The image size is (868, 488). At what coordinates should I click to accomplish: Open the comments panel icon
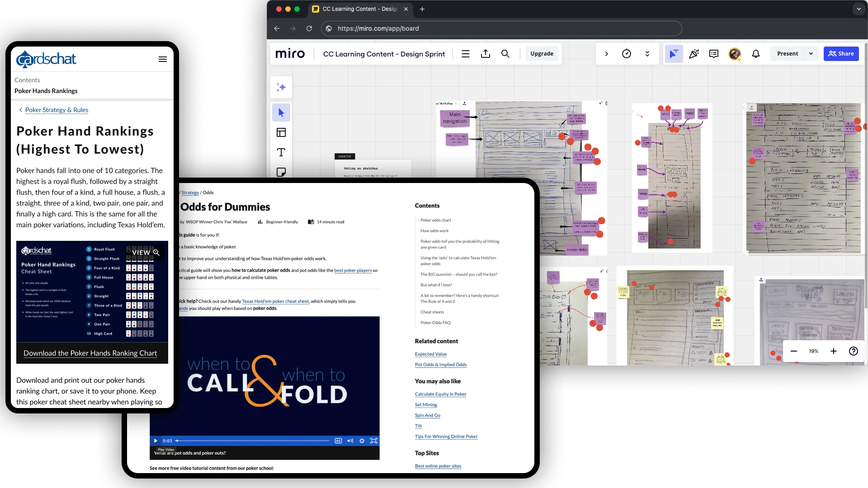714,54
